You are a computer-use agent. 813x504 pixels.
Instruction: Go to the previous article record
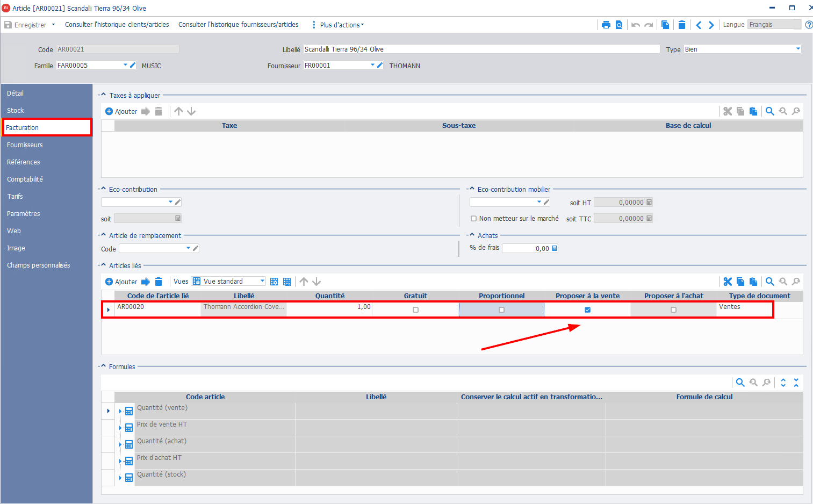click(x=699, y=25)
